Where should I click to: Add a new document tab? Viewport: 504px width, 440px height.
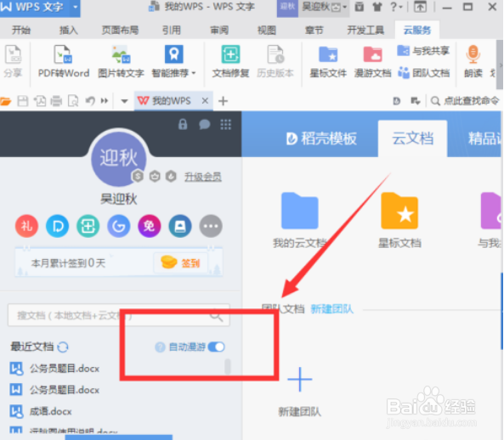223,101
